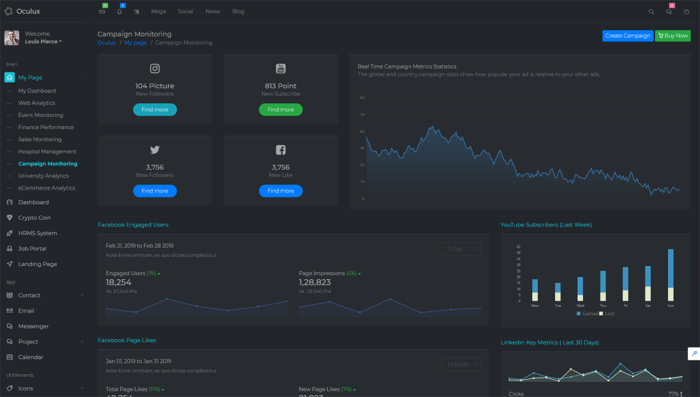Image resolution: width=700 pixels, height=397 pixels.
Task: Click the My page breadcrumb link
Action: pos(135,43)
